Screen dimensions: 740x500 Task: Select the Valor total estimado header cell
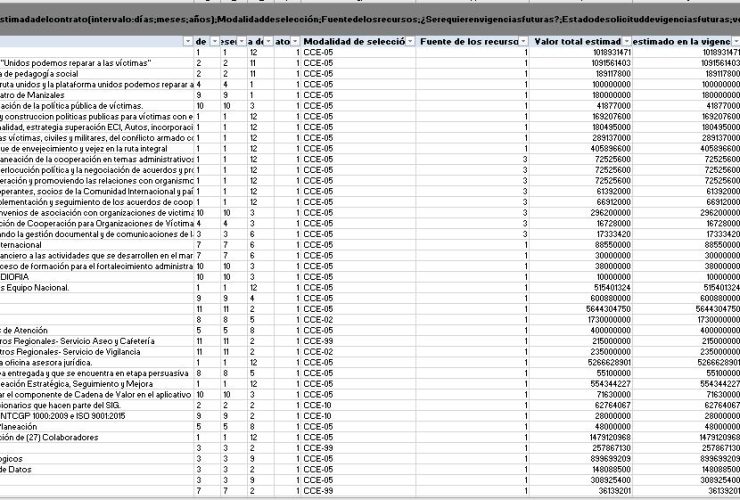point(580,42)
